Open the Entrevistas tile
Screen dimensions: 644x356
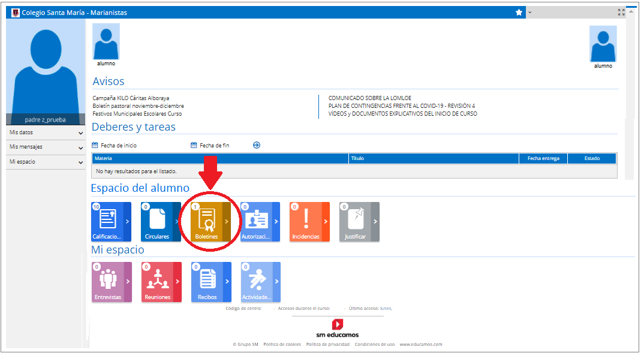(x=107, y=282)
